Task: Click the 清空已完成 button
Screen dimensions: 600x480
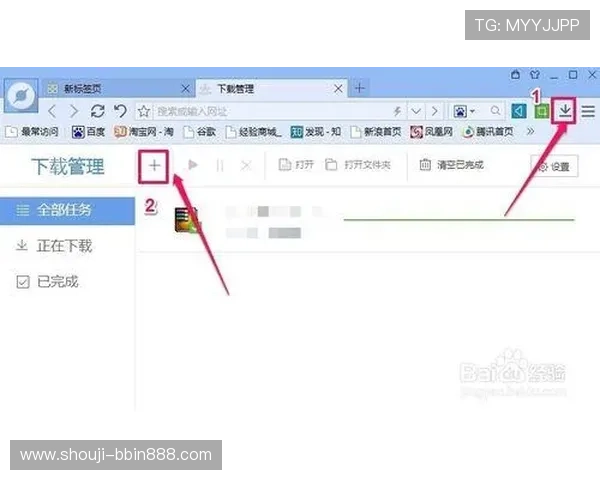Action: pyautogui.click(x=452, y=165)
